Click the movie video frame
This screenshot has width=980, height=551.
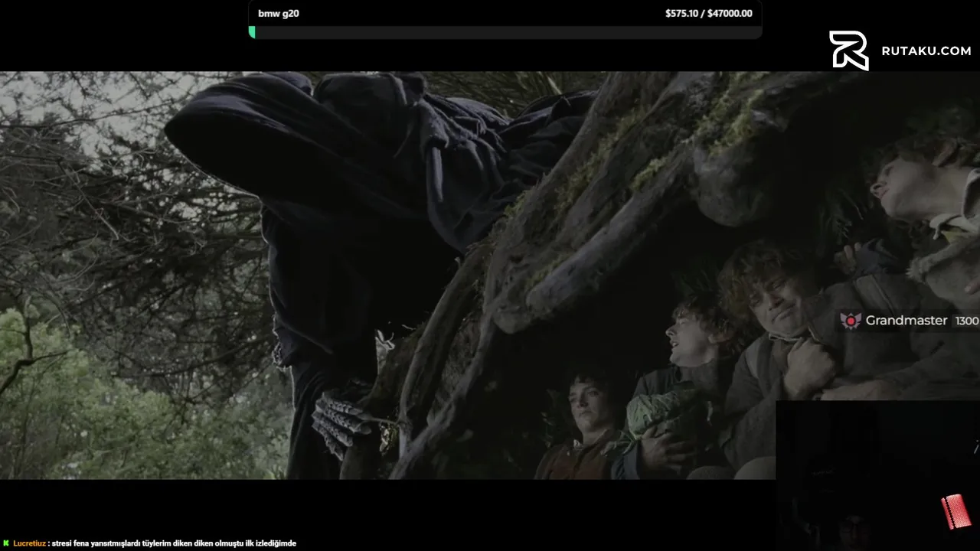[x=490, y=275]
